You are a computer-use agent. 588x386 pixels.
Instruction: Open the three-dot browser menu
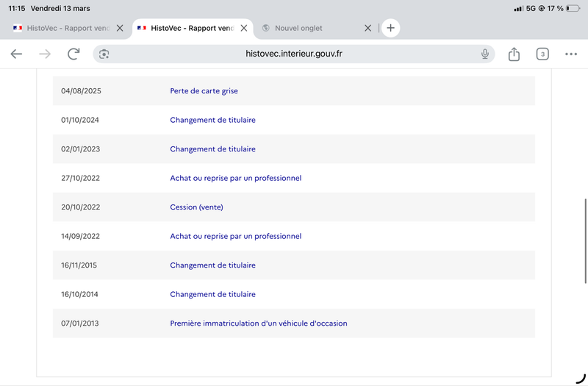571,54
